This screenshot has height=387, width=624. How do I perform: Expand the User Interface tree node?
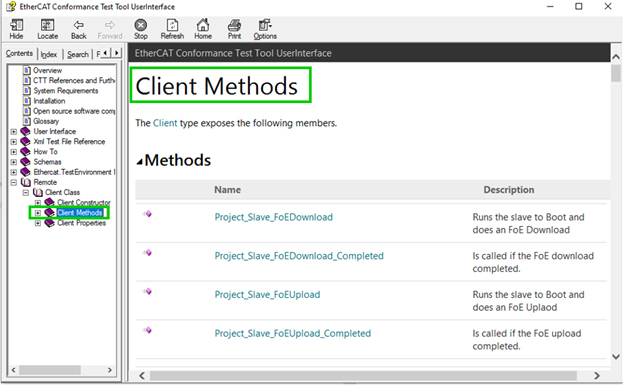[x=14, y=131]
